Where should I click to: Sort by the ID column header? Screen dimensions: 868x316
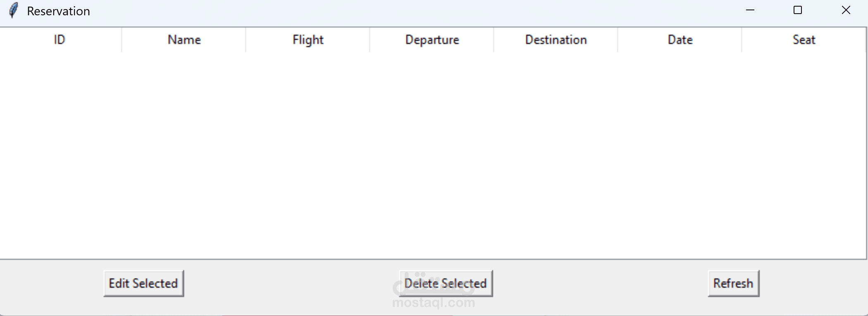click(60, 40)
